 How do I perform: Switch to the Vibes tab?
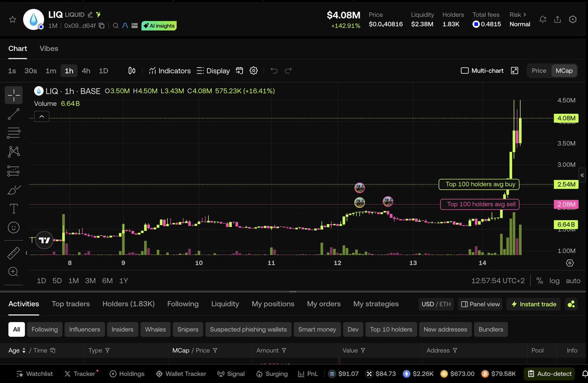click(49, 49)
